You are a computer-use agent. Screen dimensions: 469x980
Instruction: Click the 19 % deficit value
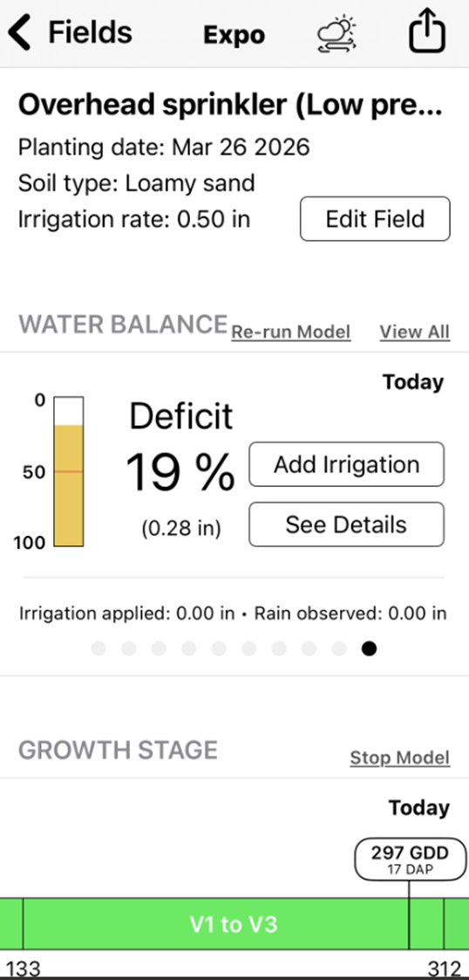(180, 472)
